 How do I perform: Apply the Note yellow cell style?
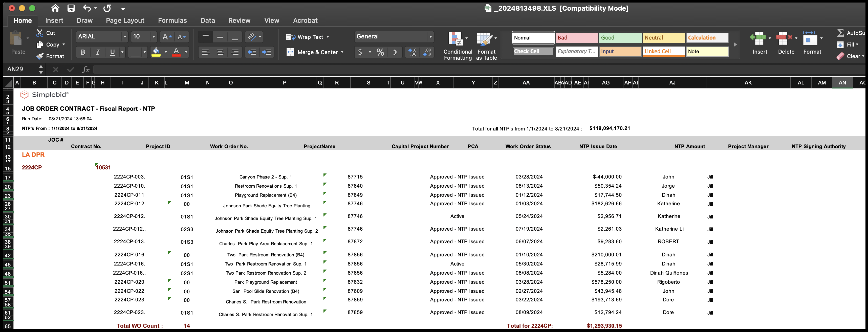707,52
